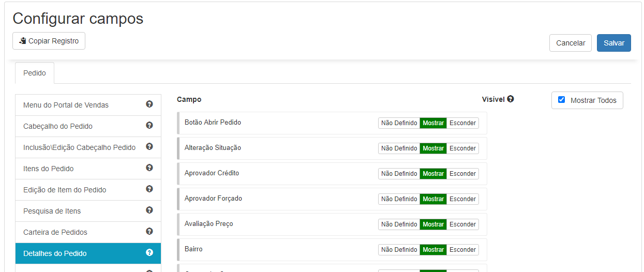Viewport: 644px width, 272px height.
Task: Open Itens do Pedido section
Action: pos(49,169)
